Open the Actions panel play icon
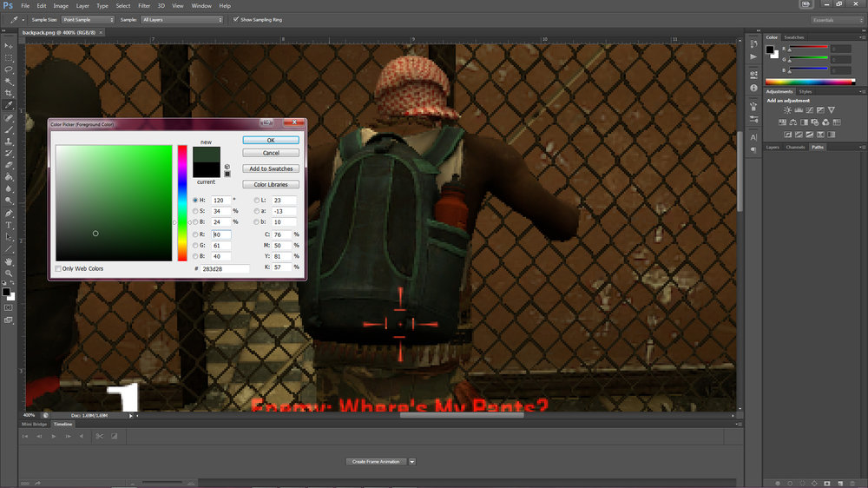The height and width of the screenshot is (488, 868). coord(753,56)
